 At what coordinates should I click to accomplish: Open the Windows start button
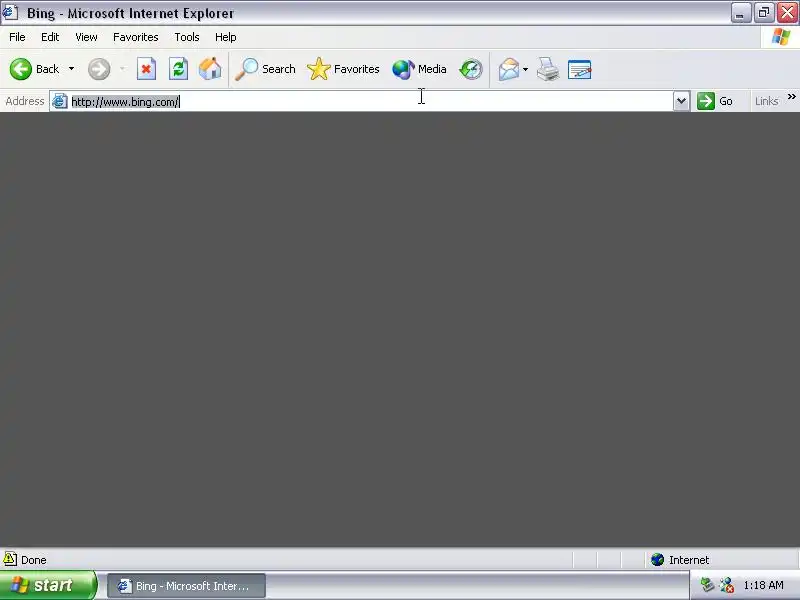[x=48, y=585]
